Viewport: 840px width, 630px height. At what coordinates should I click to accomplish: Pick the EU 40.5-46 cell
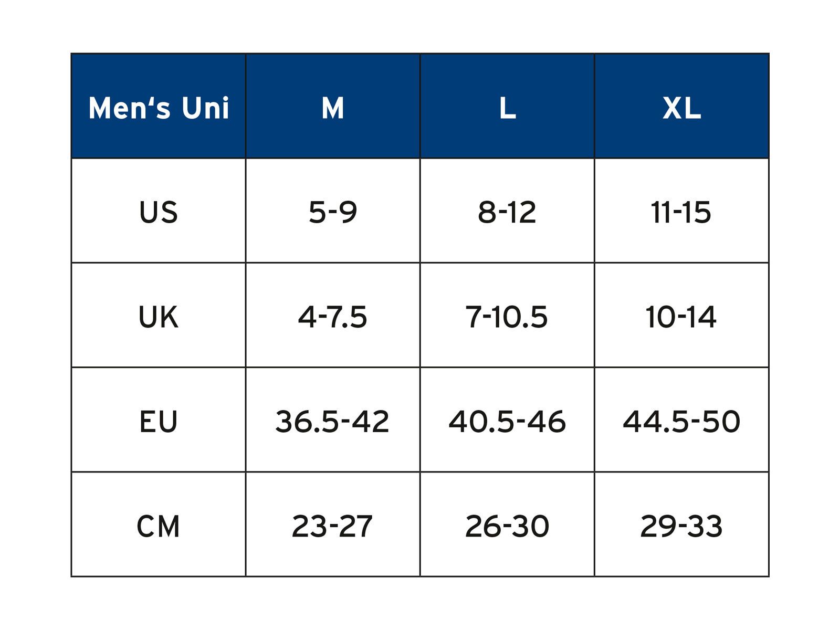pyautogui.click(x=507, y=421)
